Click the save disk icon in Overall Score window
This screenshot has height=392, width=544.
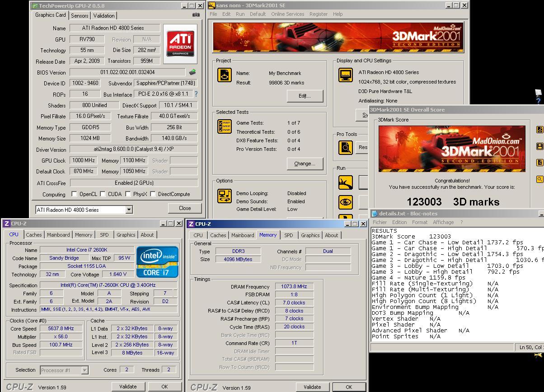point(540,146)
